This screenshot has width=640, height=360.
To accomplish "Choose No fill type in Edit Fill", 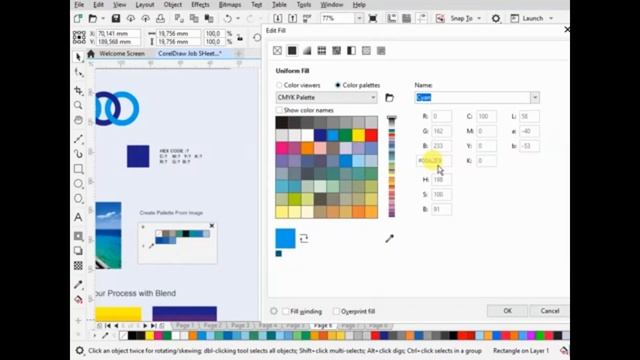I will coord(277,51).
